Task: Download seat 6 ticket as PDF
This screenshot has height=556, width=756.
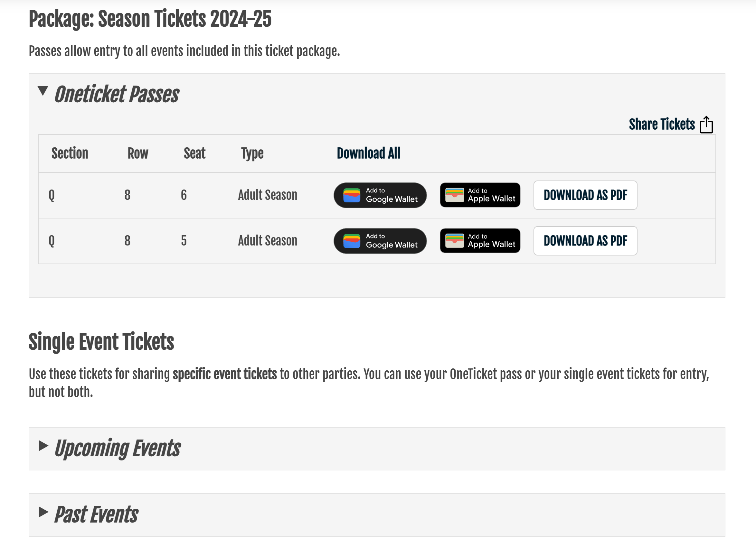Action: point(585,195)
